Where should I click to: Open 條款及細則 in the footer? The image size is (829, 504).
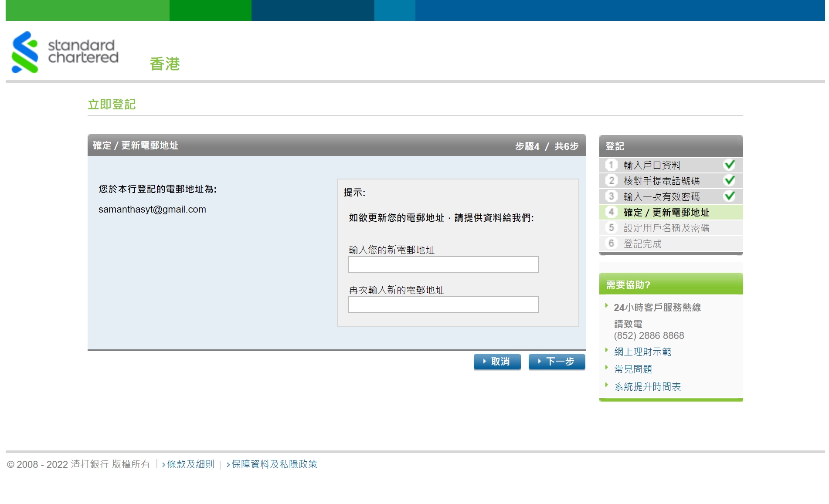(x=190, y=464)
